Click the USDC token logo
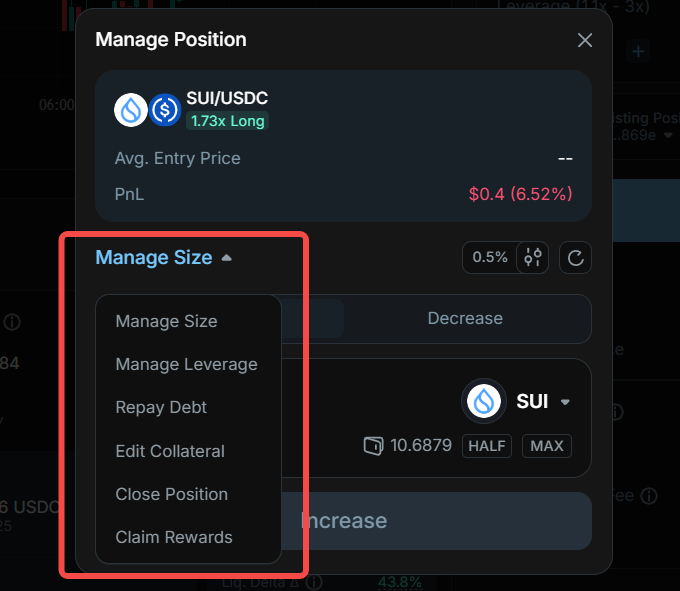The width and height of the screenshot is (680, 591). pyautogui.click(x=165, y=109)
